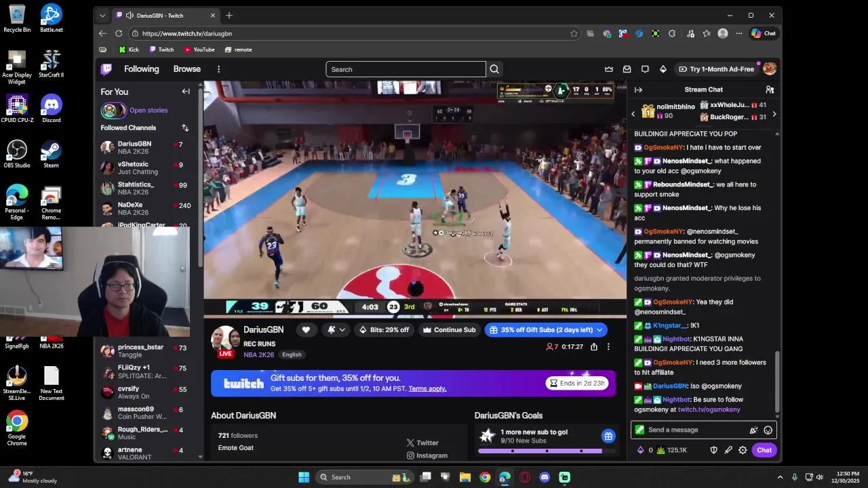Go to the Browse tab
The height and width of the screenshot is (488, 868).
coord(186,69)
